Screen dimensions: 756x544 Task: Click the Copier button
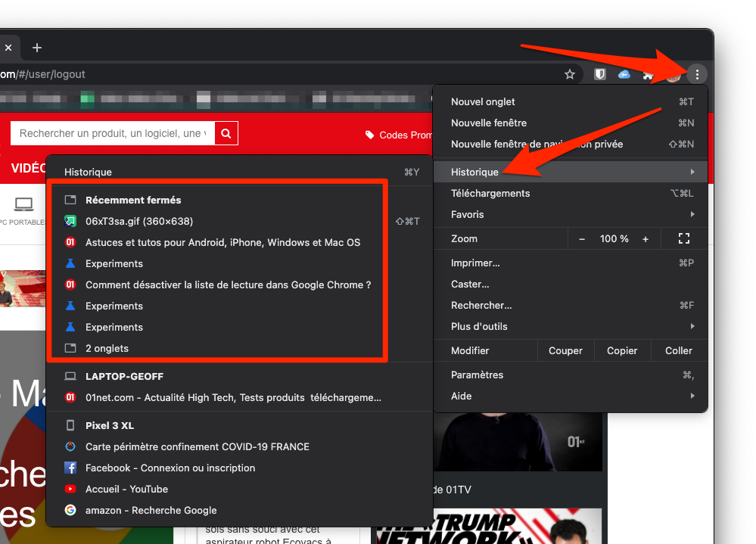click(x=622, y=351)
